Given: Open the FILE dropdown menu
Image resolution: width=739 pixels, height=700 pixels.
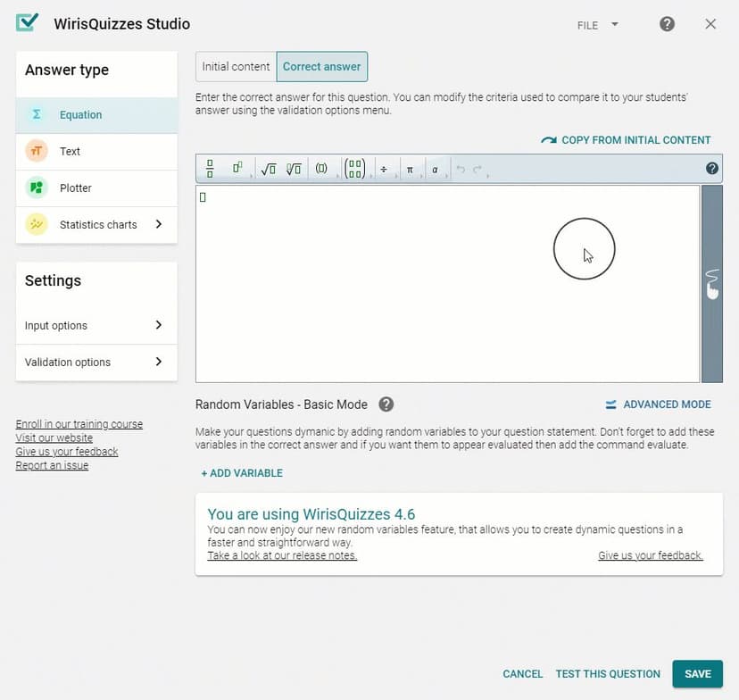Looking at the screenshot, I should 597,25.
